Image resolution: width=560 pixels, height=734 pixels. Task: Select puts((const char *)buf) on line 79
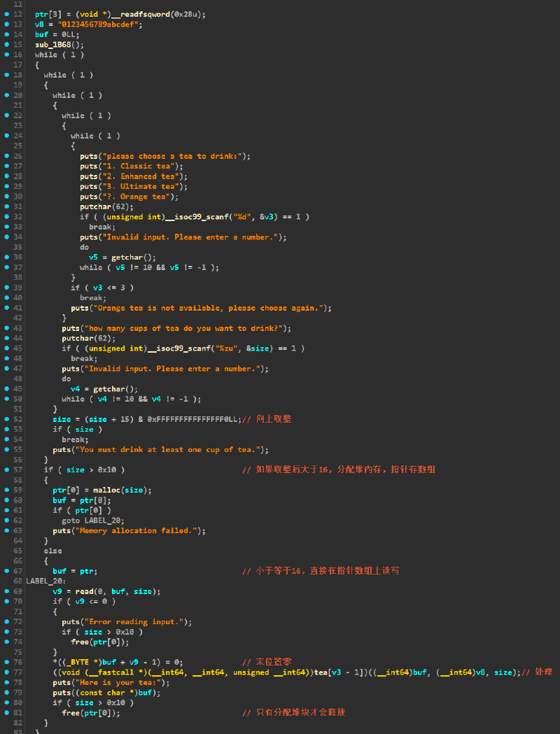point(107,692)
